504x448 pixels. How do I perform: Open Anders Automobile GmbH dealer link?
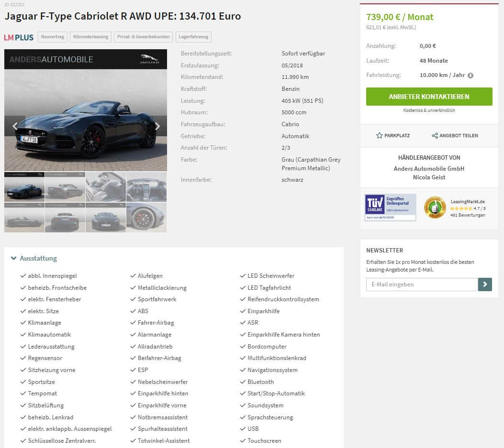click(x=429, y=169)
